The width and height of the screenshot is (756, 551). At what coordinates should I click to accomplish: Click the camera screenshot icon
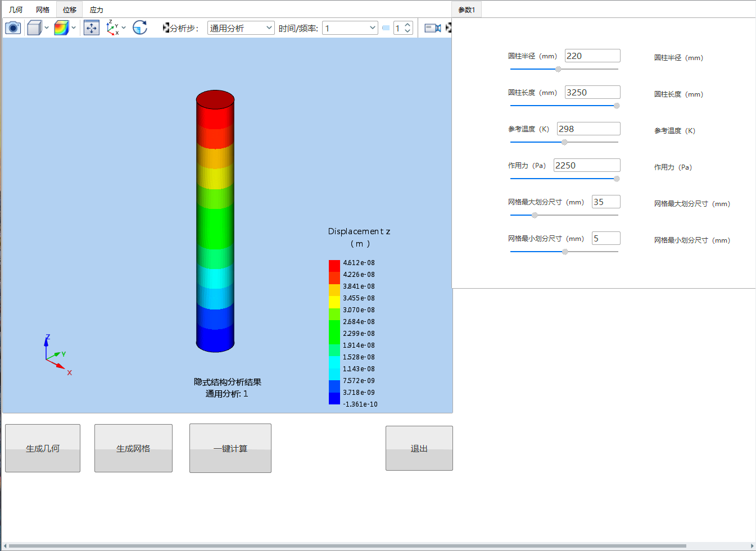[13, 28]
